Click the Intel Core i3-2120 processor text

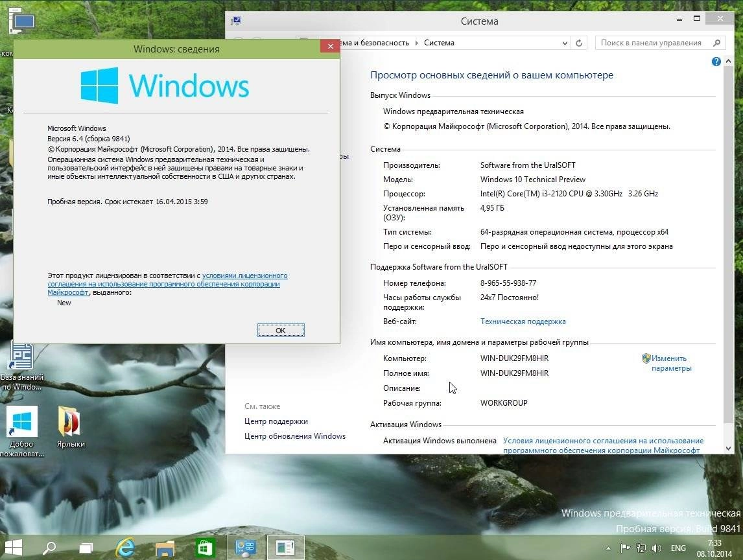pos(569,193)
